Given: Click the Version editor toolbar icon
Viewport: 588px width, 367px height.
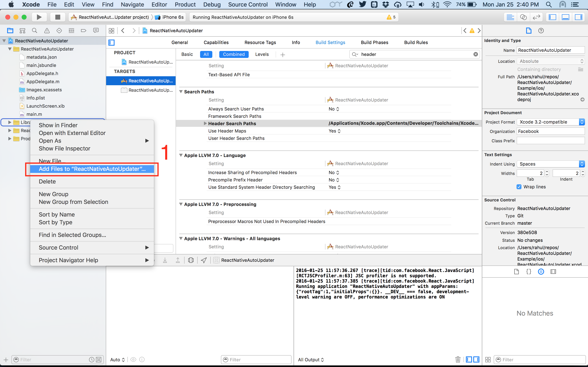Looking at the screenshot, I should point(536,17).
